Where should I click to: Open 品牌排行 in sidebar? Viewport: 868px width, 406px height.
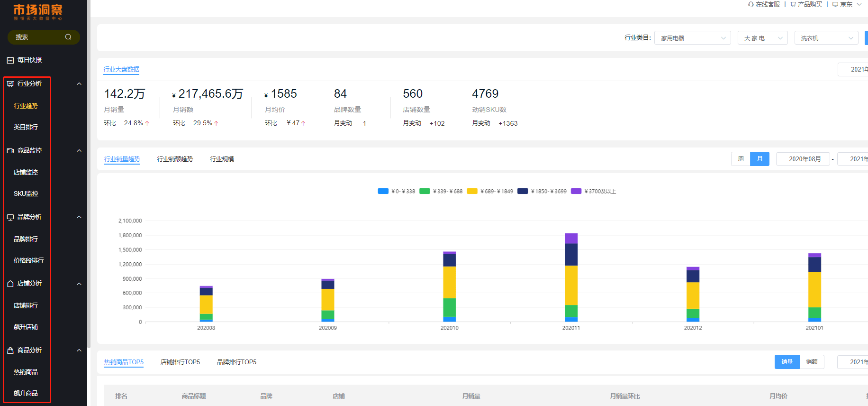click(x=26, y=239)
